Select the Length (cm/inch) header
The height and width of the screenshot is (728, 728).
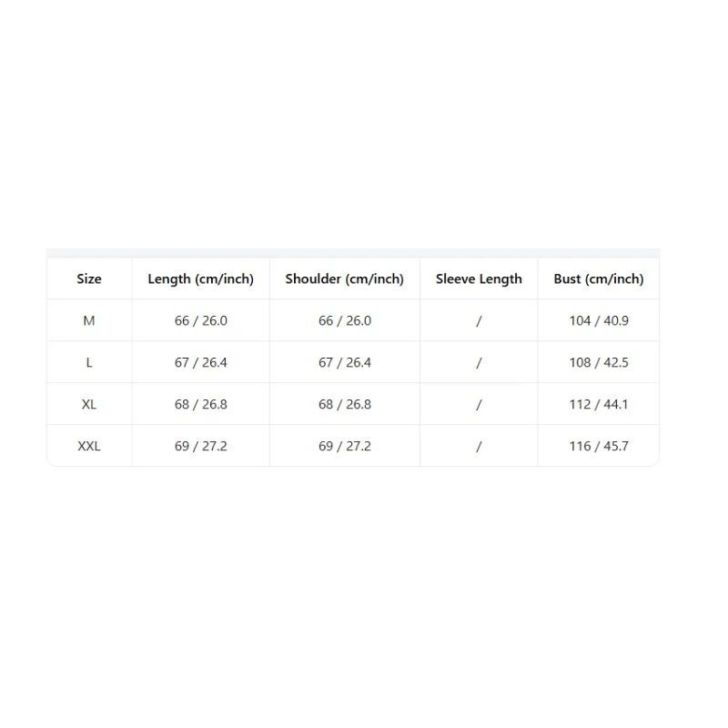pos(200,279)
